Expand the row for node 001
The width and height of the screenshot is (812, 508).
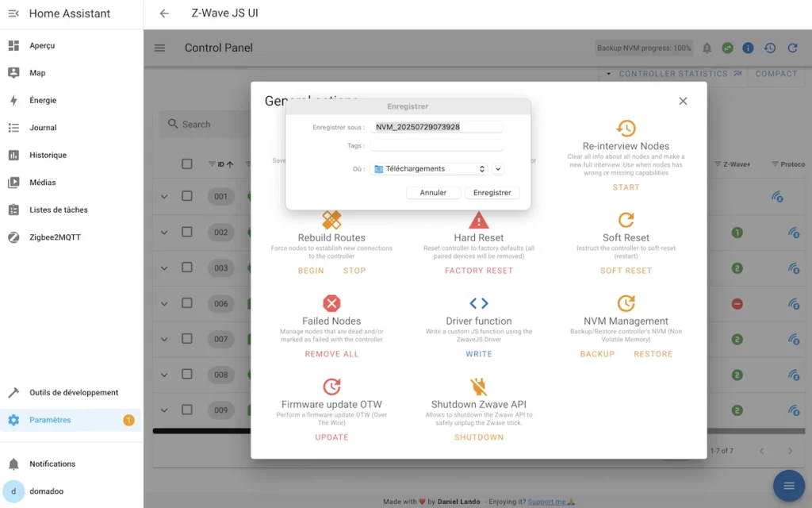point(164,197)
